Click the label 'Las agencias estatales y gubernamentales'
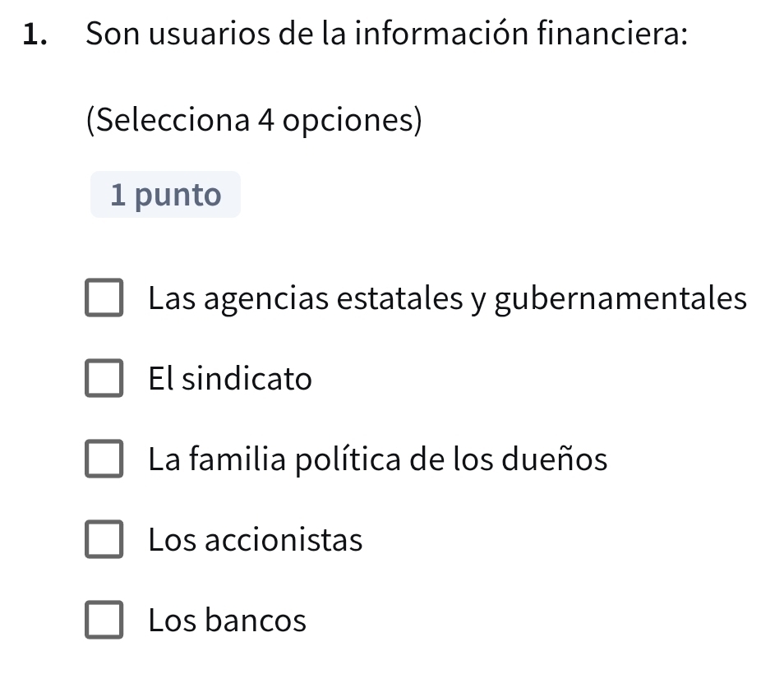 point(448,299)
